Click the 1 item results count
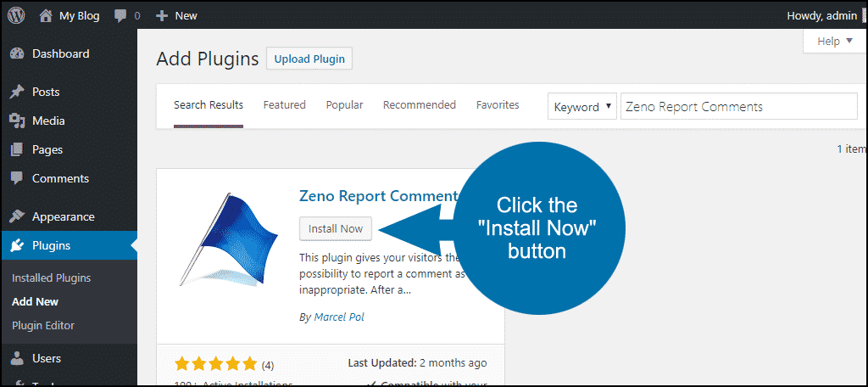Viewport: 868px width, 387px height. click(x=851, y=149)
